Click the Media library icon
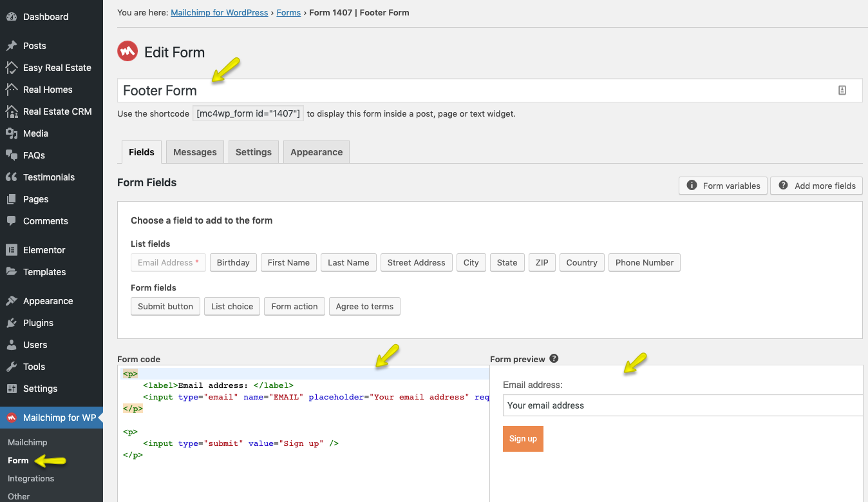This screenshot has height=502, width=868. point(12,133)
